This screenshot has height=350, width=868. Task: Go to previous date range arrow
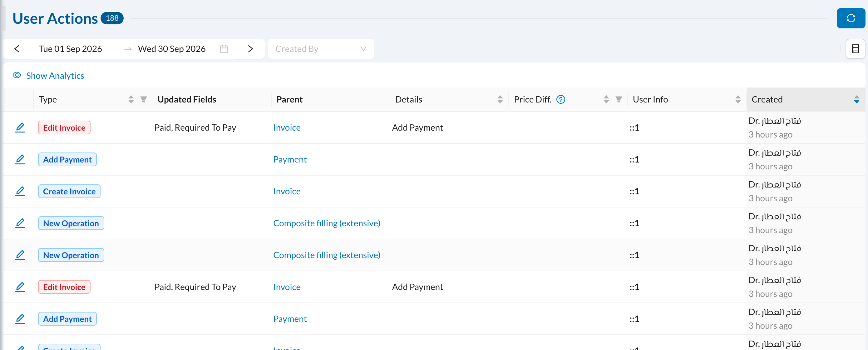coord(17,49)
